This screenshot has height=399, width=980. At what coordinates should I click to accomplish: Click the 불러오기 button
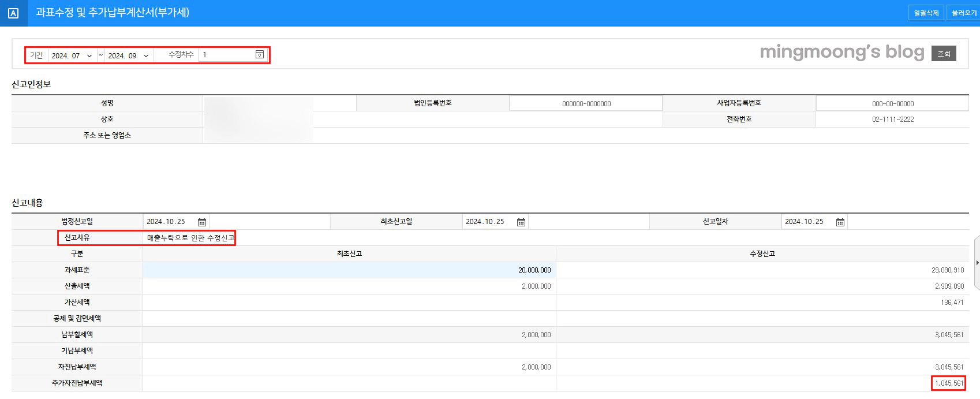coord(964,13)
